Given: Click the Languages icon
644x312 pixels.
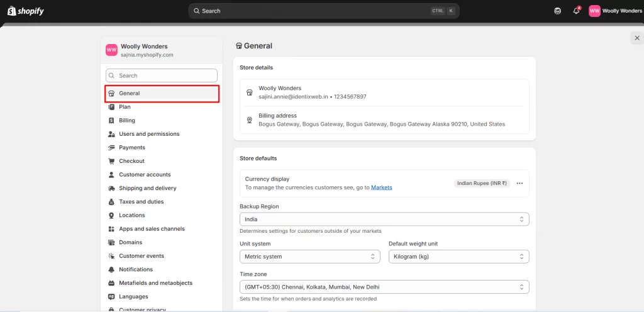Looking at the screenshot, I should [111, 297].
